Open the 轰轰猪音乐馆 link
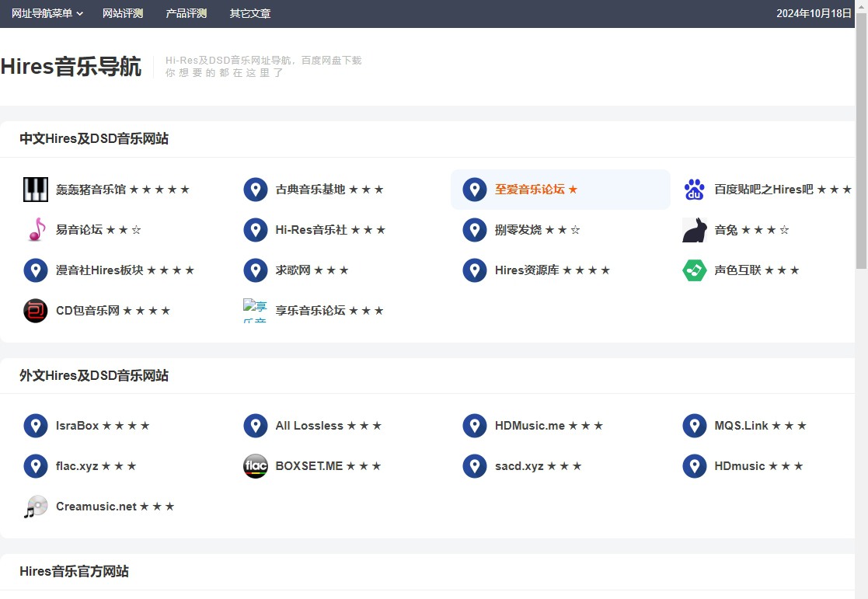 pyautogui.click(x=122, y=190)
